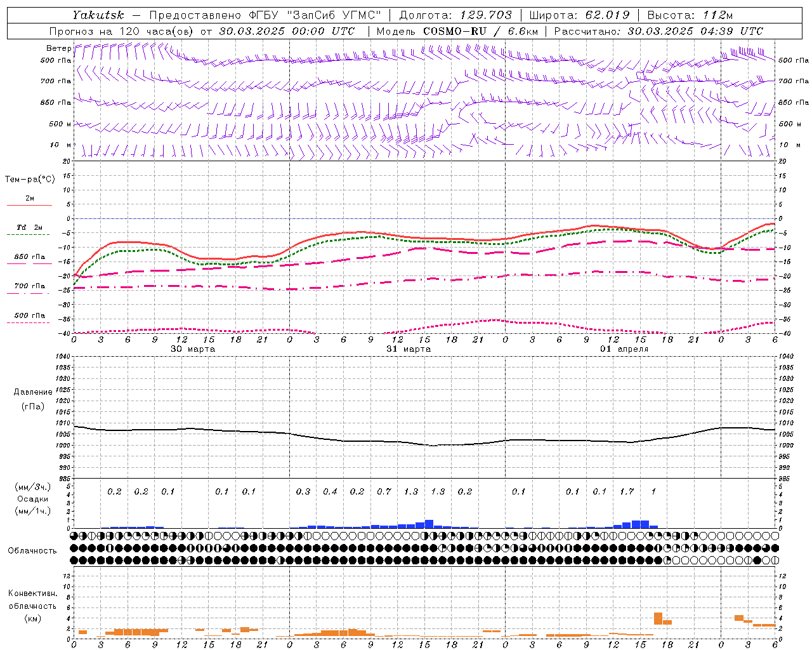Viewport: 812px width, 650px height.
Task: Click the "Широта: 62.019" header field
Action: point(579,15)
